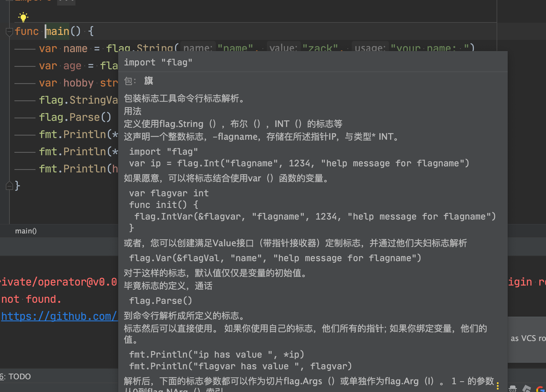Click fold end marker beside closing brace
This screenshot has height=392, width=546.
point(9,186)
